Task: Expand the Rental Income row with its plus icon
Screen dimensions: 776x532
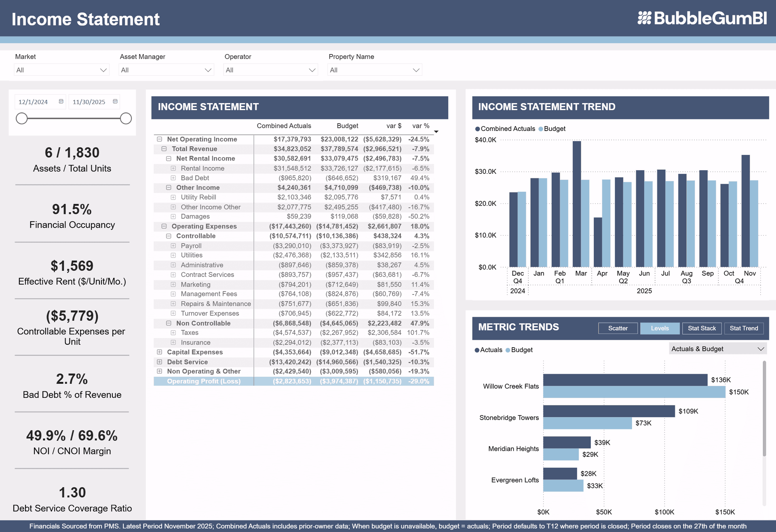Action: tap(173, 168)
